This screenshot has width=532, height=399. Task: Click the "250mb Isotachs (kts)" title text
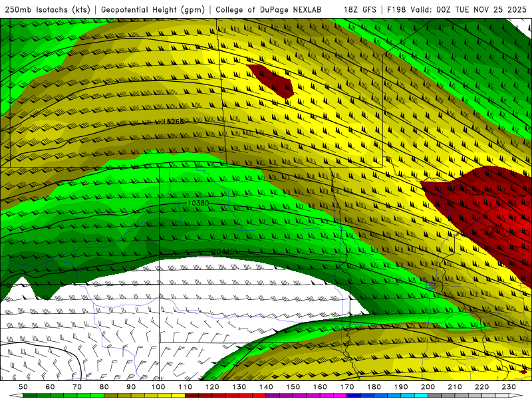(x=47, y=10)
